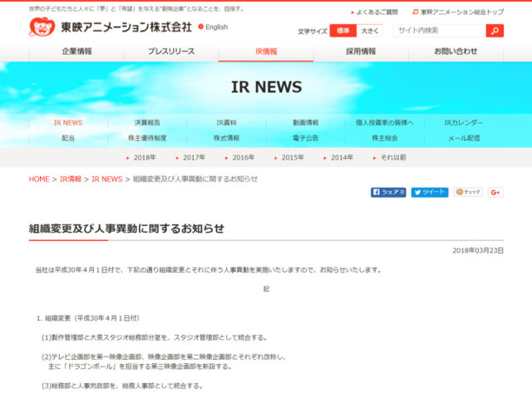The image size is (532, 398).
Task: Share on Google Plus
Action: click(x=495, y=193)
